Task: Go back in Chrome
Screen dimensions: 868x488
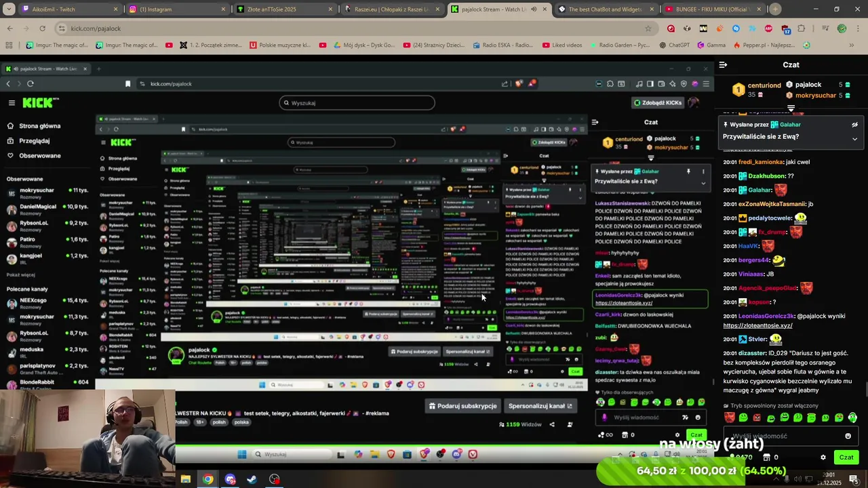Action: point(9,28)
